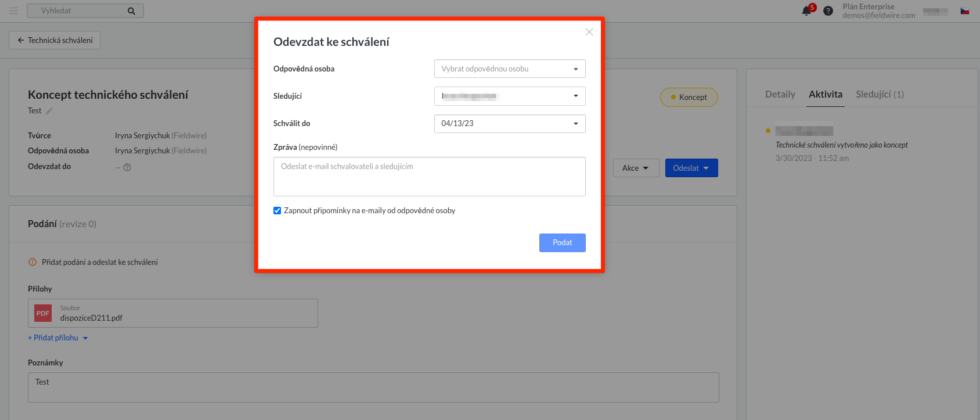Go back to Technická schválení

coord(55,40)
